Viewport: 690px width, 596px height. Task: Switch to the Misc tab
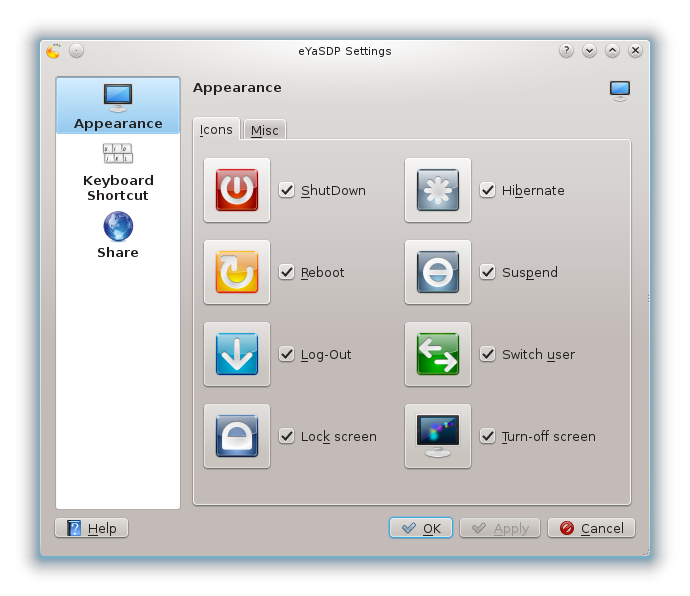tap(264, 130)
